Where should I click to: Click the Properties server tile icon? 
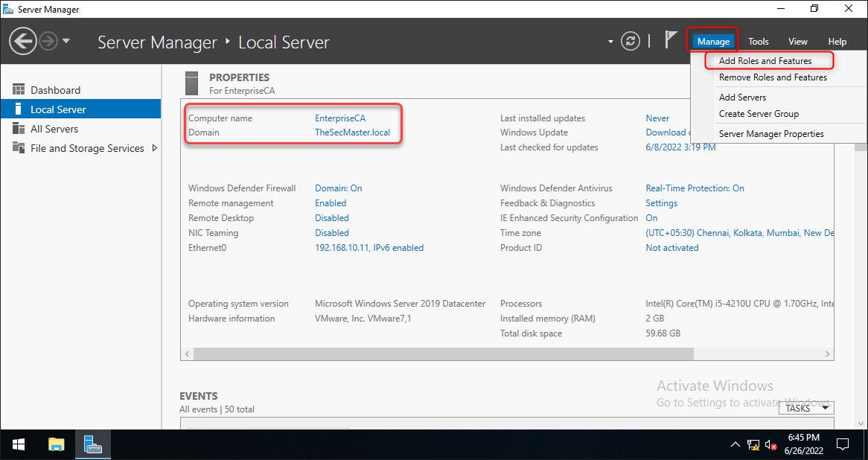coord(191,83)
